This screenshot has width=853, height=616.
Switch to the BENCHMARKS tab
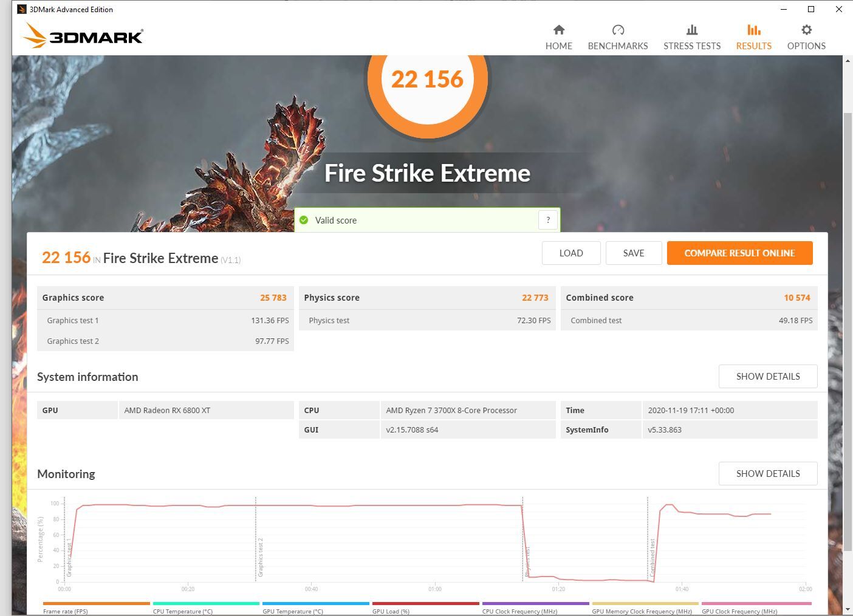click(x=617, y=37)
